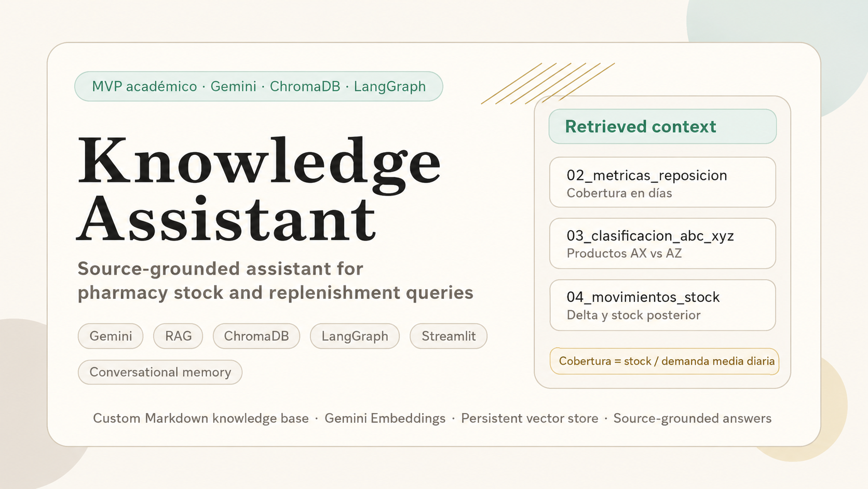
Task: Click the 'Cobertura en días' caption
Action: click(619, 193)
